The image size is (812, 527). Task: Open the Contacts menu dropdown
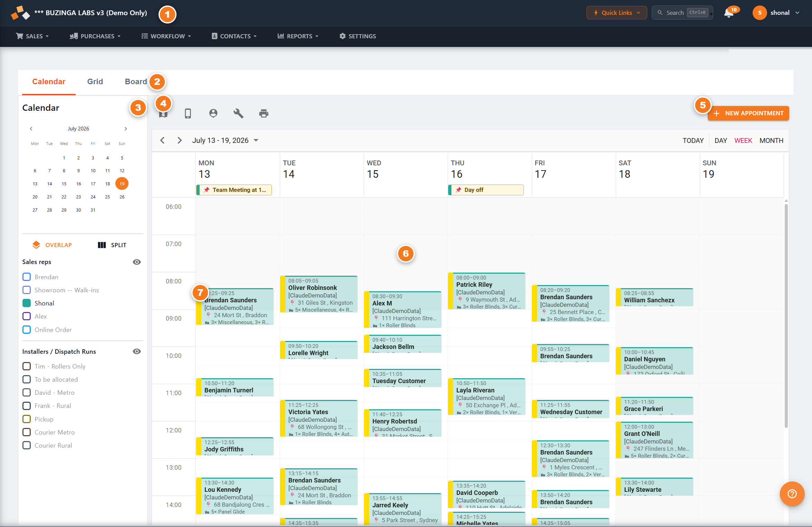click(x=234, y=36)
